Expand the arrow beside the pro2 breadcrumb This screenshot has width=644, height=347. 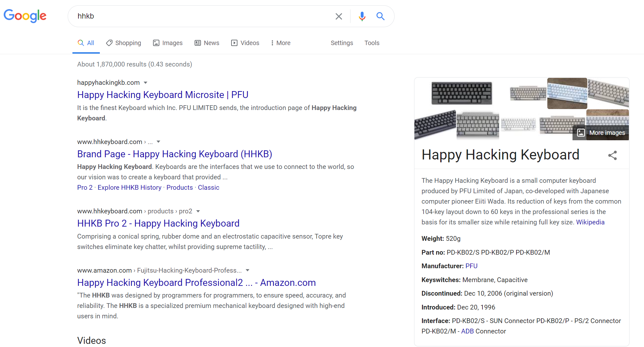click(198, 211)
